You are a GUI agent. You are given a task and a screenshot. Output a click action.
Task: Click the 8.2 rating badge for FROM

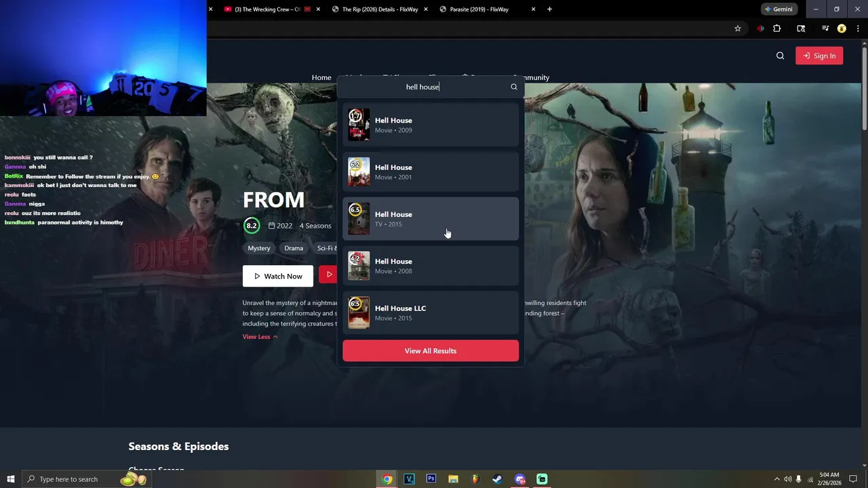pyautogui.click(x=252, y=226)
